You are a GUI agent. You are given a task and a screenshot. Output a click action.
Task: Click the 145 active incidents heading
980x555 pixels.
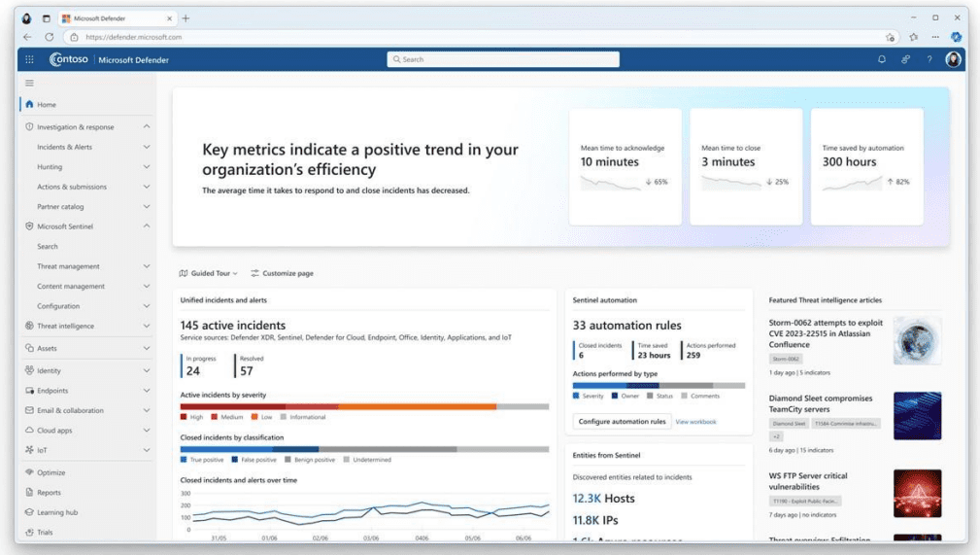(x=232, y=326)
